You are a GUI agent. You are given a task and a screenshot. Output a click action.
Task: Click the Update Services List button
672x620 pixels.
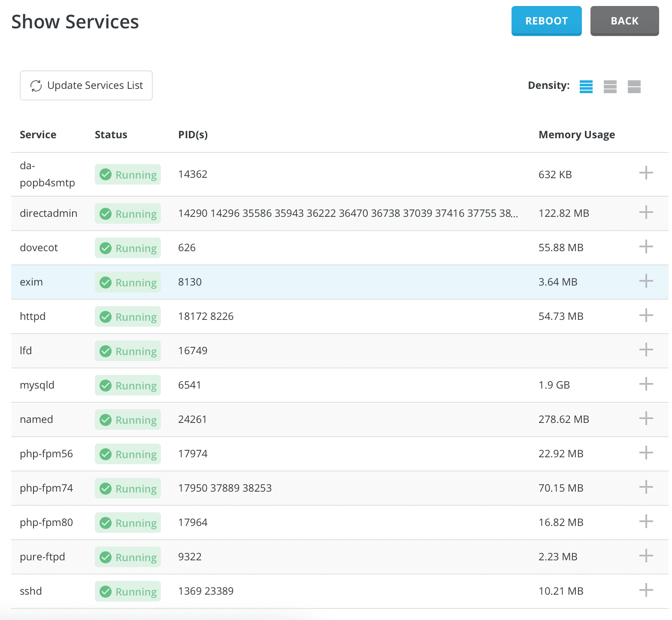pos(86,86)
